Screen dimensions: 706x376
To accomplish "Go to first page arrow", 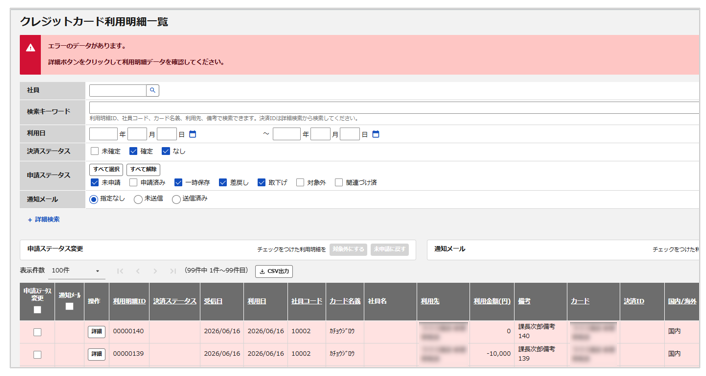I will click(x=120, y=271).
